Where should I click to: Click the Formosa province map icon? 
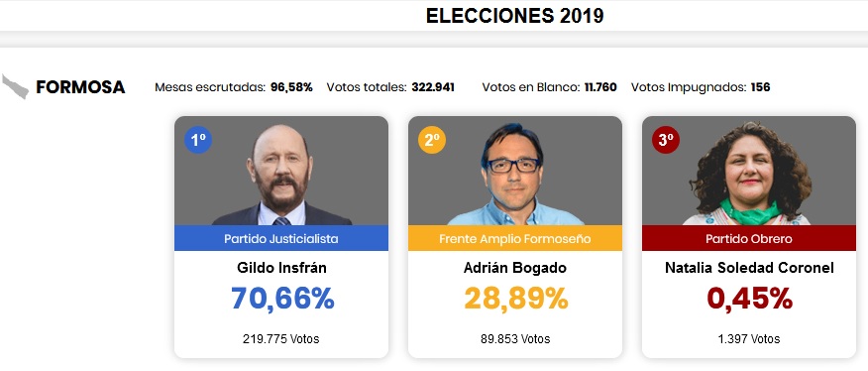pyautogui.click(x=15, y=86)
